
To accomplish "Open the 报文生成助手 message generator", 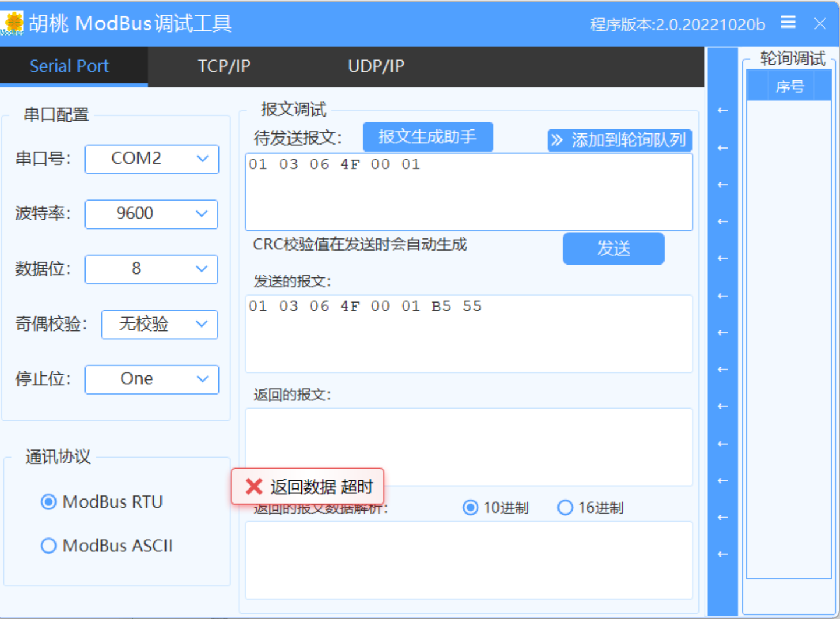I will click(x=428, y=137).
